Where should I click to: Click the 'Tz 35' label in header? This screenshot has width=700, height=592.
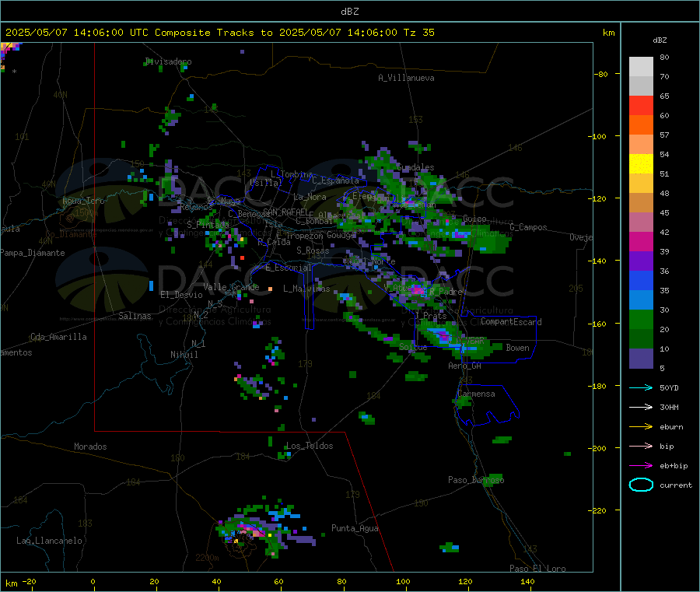tap(418, 33)
